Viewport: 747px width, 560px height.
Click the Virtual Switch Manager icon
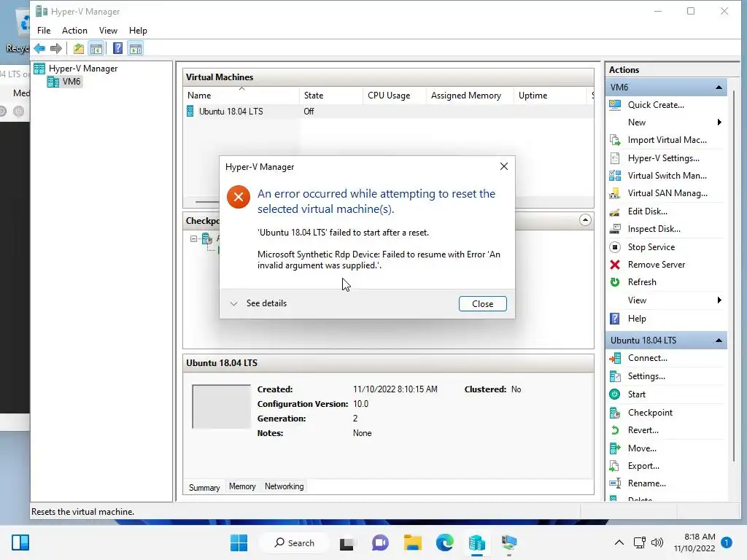coord(615,176)
